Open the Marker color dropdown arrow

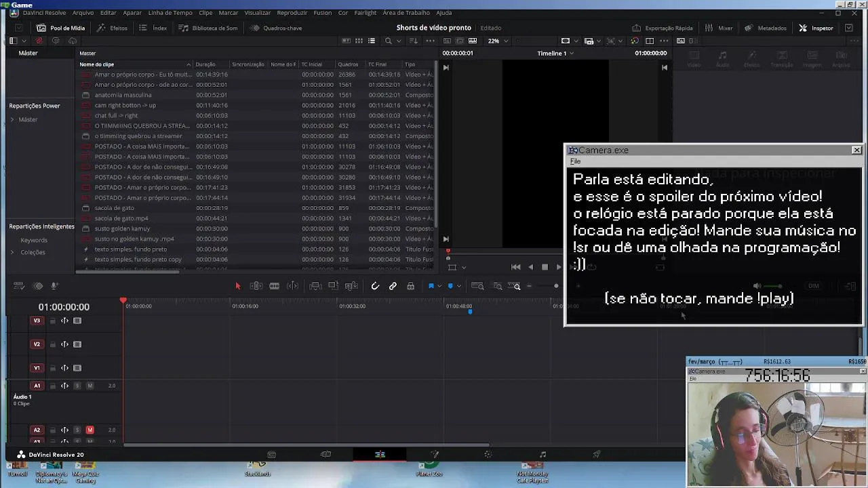(x=458, y=287)
